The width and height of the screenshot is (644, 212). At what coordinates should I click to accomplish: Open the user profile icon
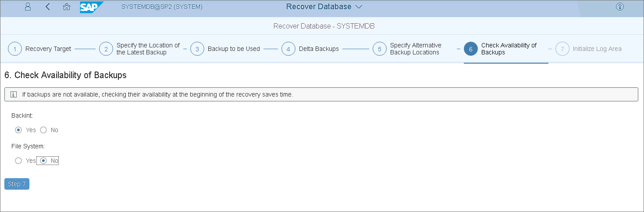[28, 7]
